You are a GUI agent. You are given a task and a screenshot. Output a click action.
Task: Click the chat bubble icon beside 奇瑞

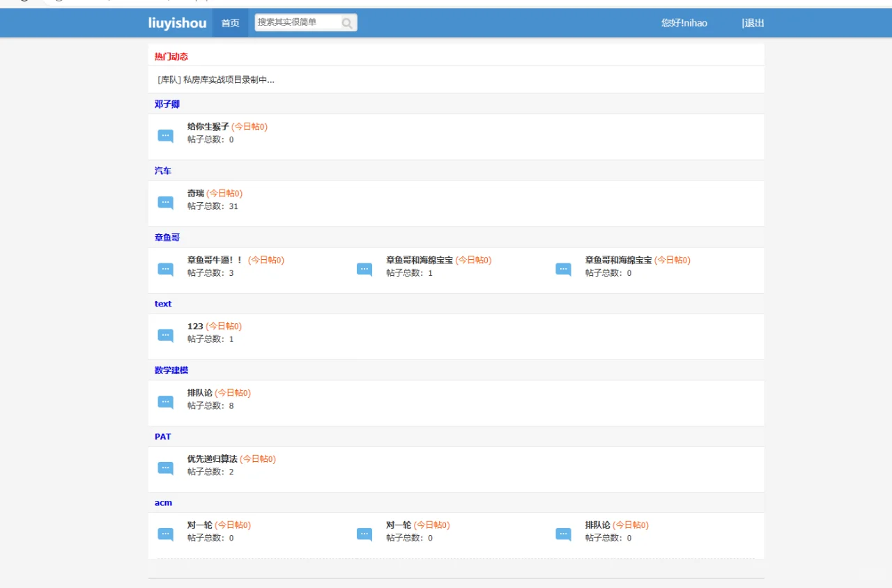165,203
